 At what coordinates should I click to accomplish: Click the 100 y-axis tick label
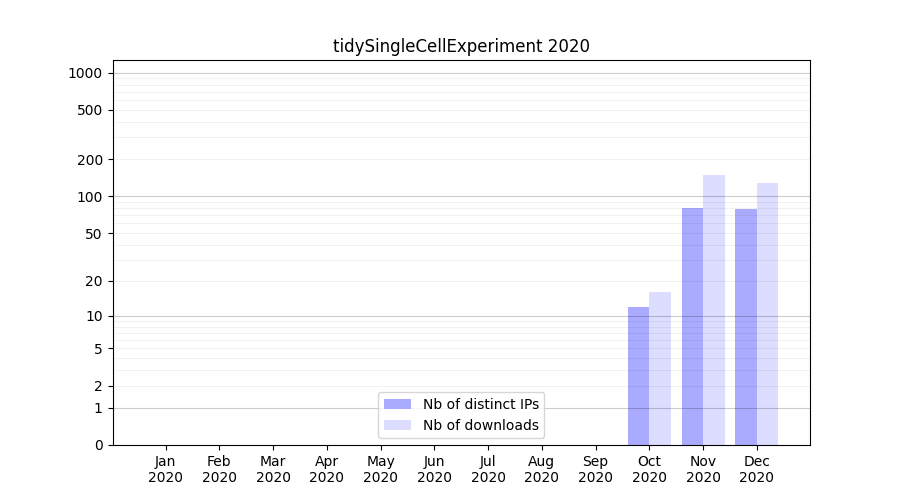91,197
